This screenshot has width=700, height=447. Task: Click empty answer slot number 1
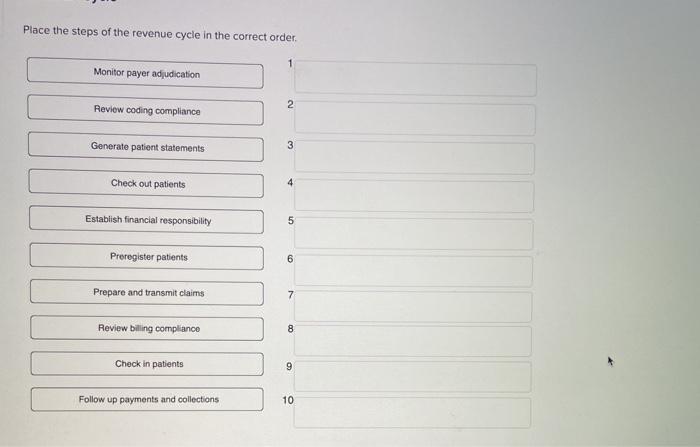pyautogui.click(x=415, y=79)
